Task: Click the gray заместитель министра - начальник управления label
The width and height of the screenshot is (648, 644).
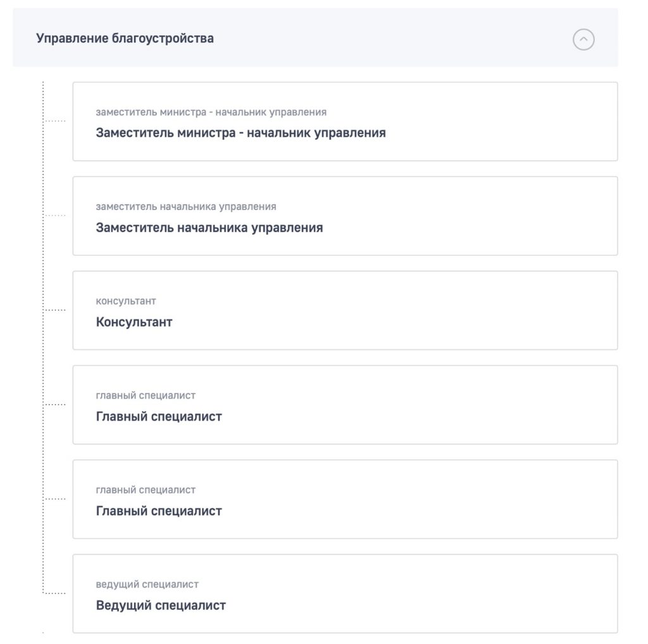Action: tap(211, 113)
